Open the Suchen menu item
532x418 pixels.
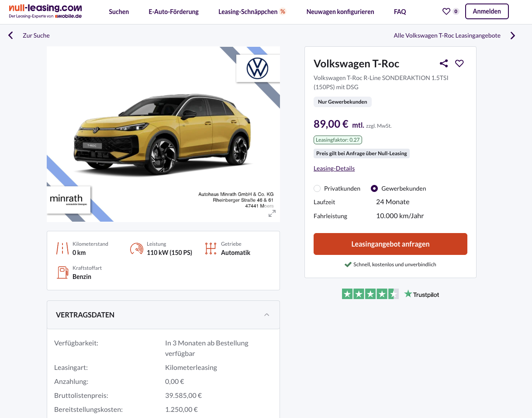pos(119,12)
